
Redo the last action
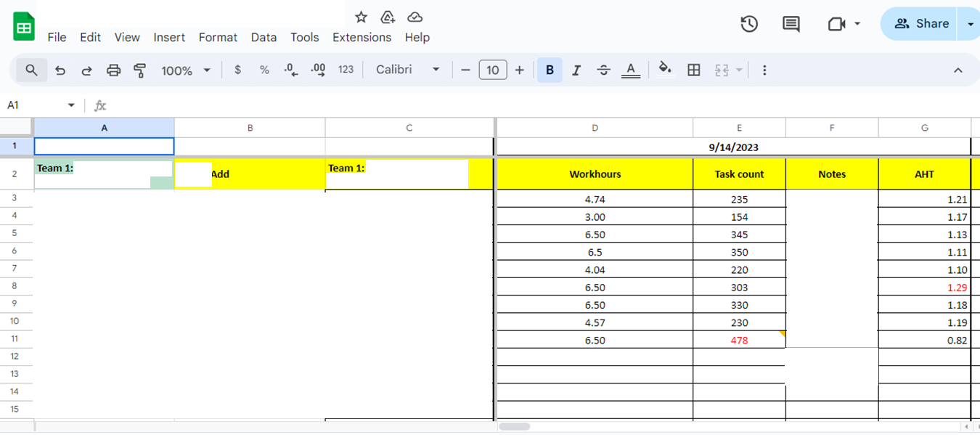(86, 70)
